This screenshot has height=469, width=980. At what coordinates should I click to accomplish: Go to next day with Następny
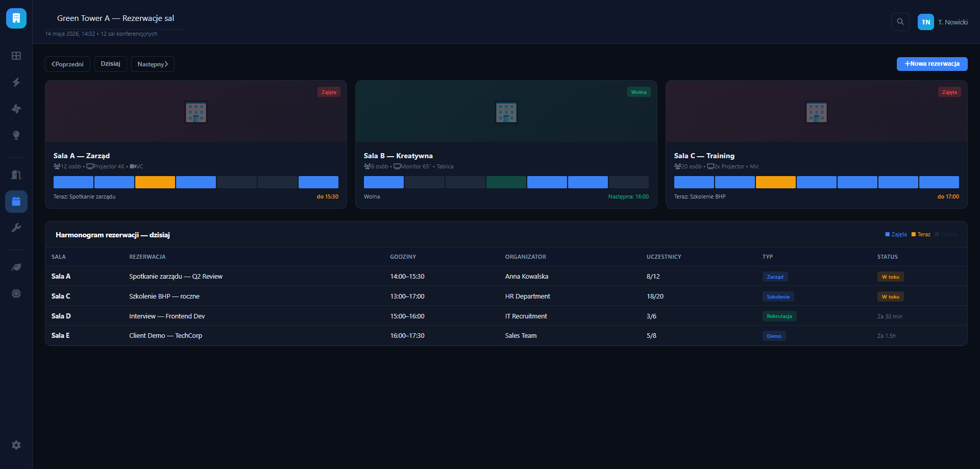153,64
